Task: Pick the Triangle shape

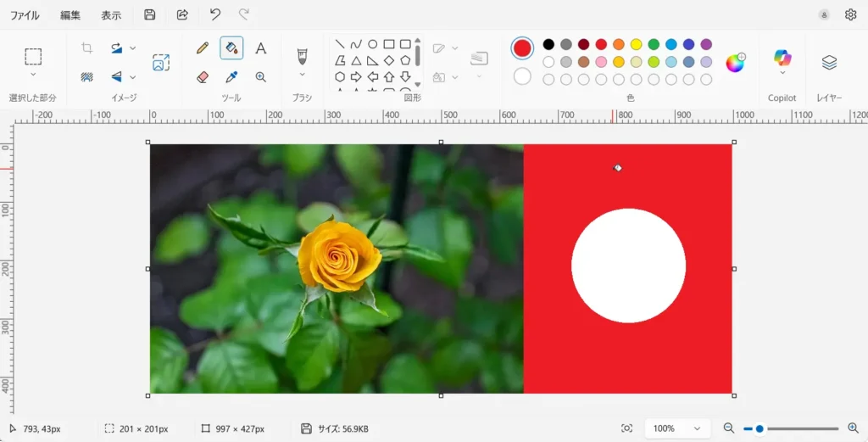Action: click(x=356, y=60)
